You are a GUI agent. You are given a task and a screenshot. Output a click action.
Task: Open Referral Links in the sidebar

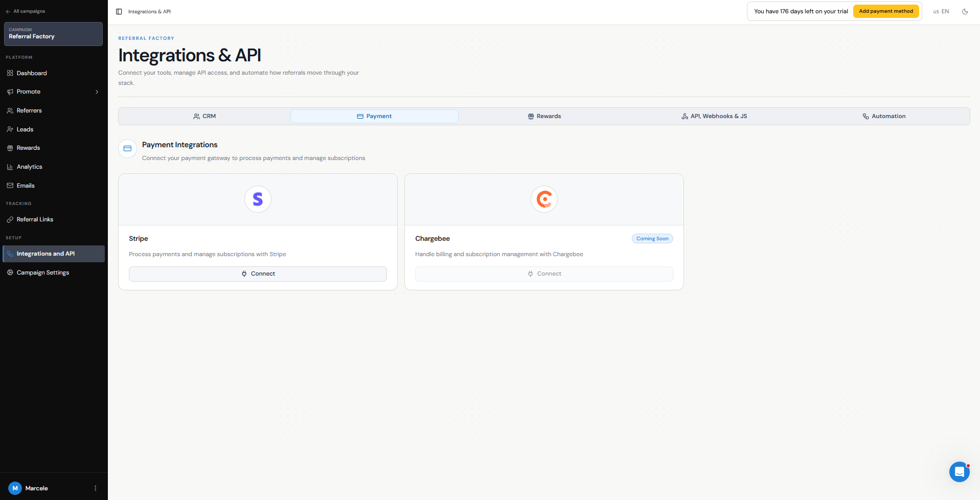coord(54,219)
